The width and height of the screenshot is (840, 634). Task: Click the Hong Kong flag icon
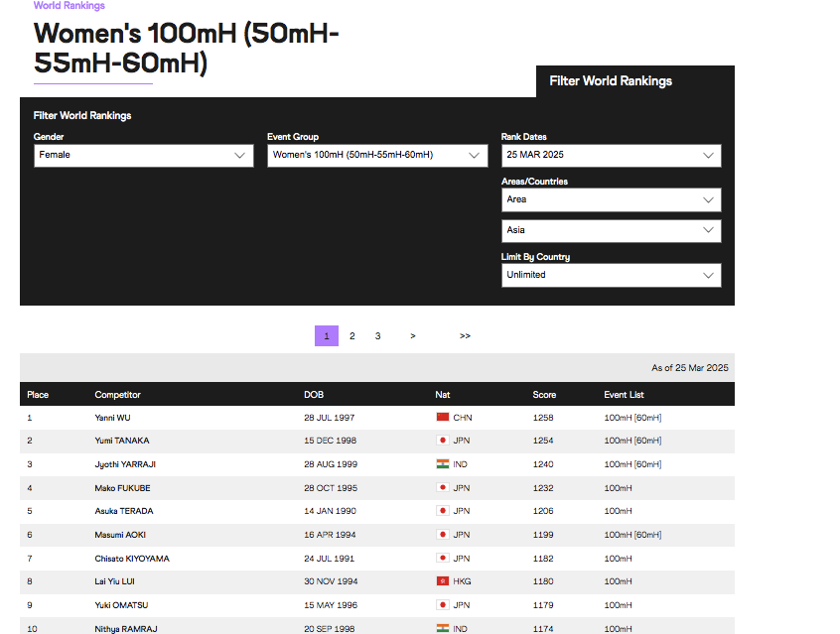tap(443, 581)
